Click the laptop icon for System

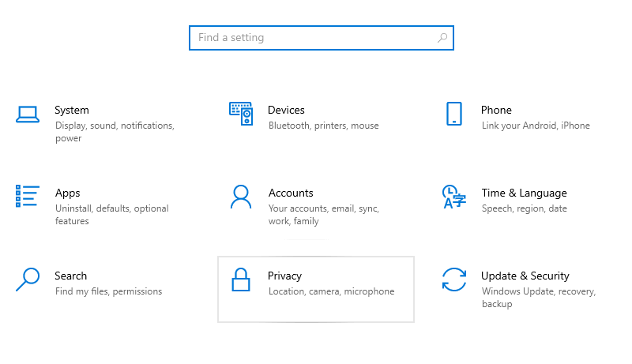pyautogui.click(x=28, y=114)
